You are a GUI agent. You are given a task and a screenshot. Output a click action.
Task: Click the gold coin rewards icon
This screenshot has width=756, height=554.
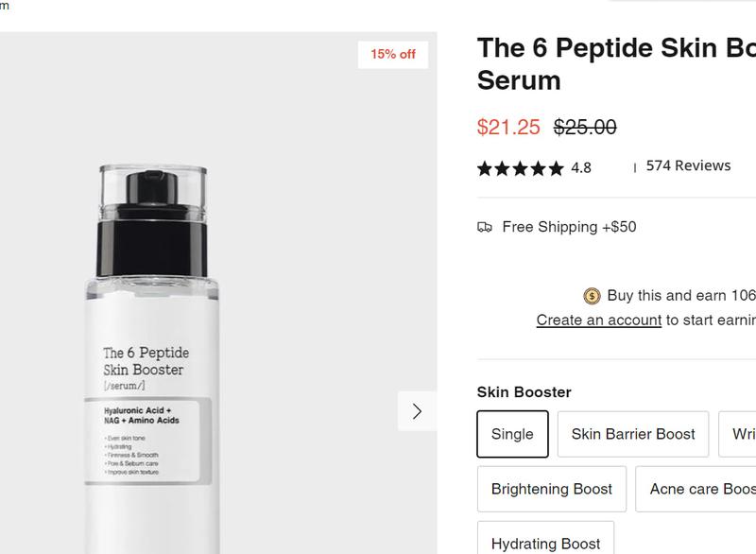593,296
